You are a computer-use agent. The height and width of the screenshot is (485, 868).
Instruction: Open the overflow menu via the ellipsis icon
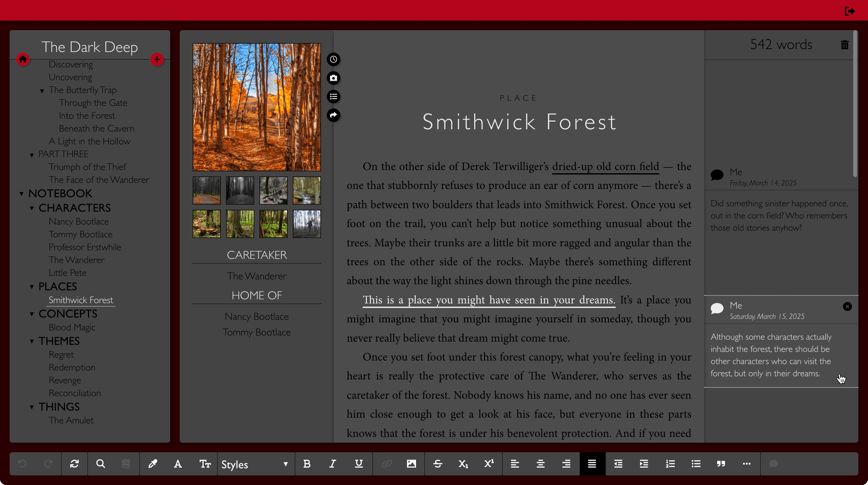pos(747,464)
